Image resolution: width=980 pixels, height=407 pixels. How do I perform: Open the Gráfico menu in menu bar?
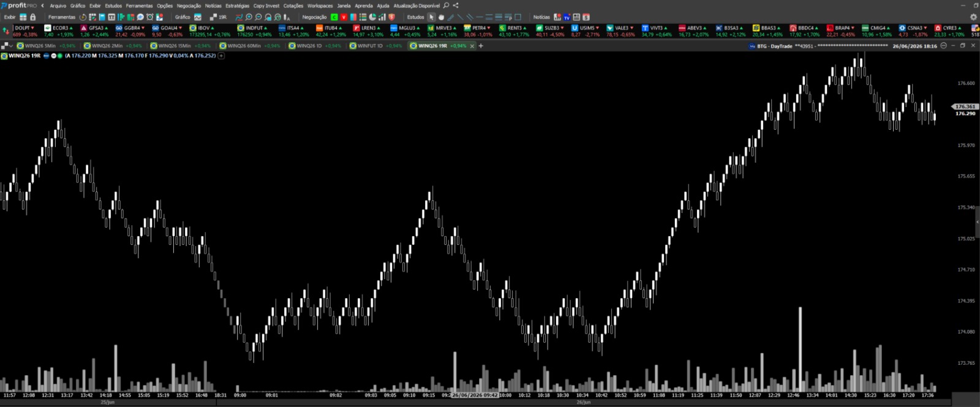78,6
